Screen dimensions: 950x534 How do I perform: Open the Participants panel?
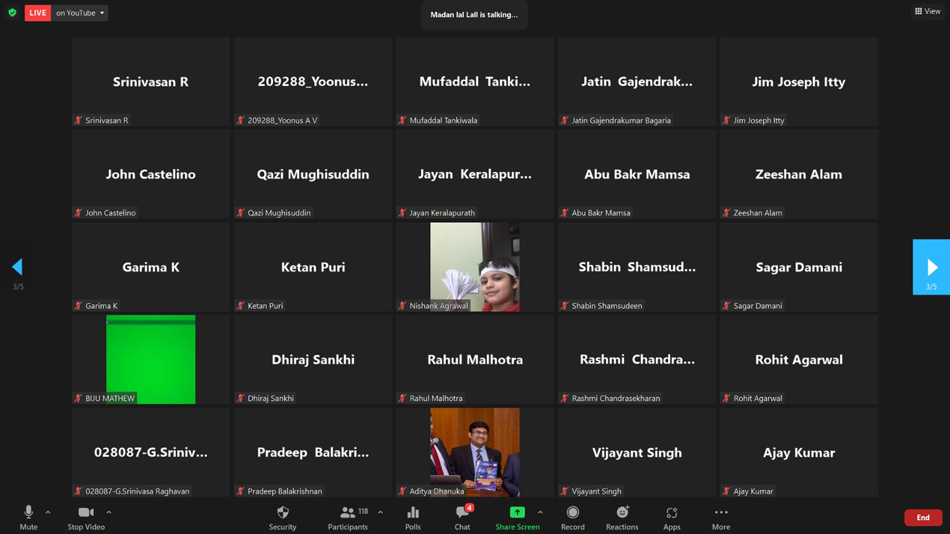click(348, 518)
